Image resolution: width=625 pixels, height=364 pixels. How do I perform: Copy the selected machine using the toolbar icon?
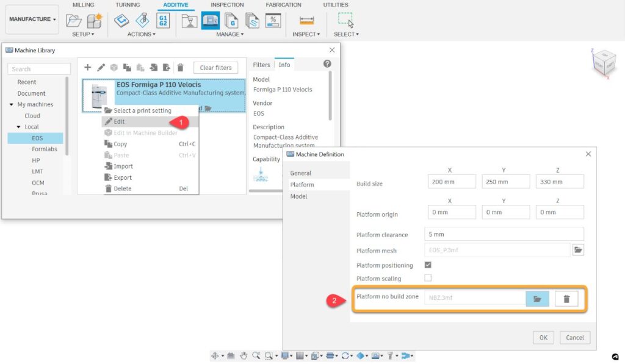tap(128, 67)
